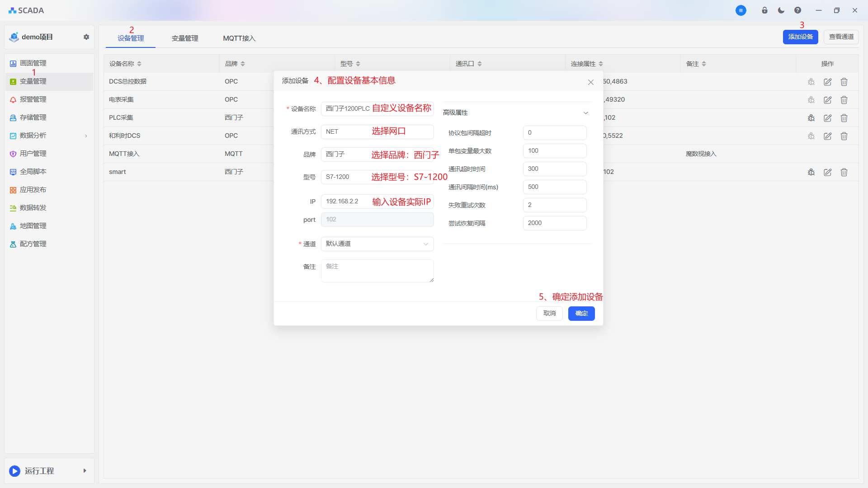Screen dimensions: 868x488
Task: Click the 查看通道 button
Action: (841, 37)
